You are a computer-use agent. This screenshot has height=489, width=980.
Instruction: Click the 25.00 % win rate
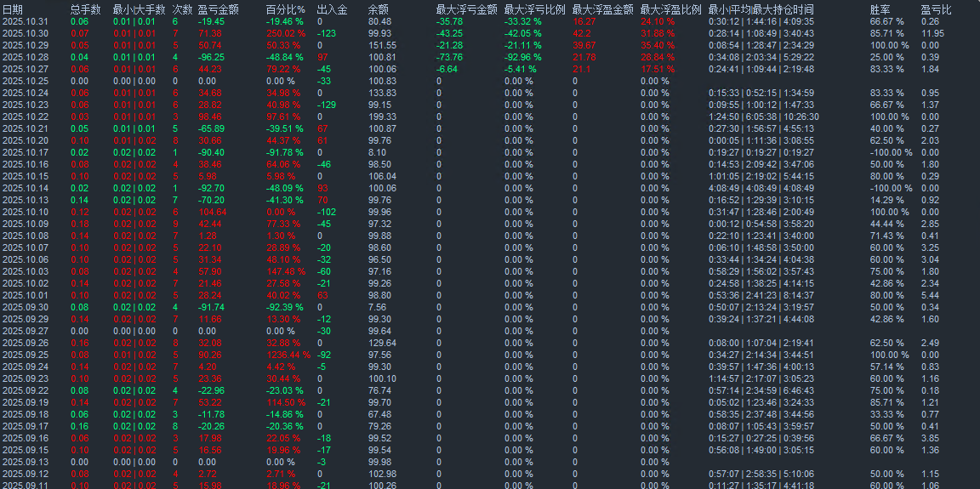click(x=887, y=57)
